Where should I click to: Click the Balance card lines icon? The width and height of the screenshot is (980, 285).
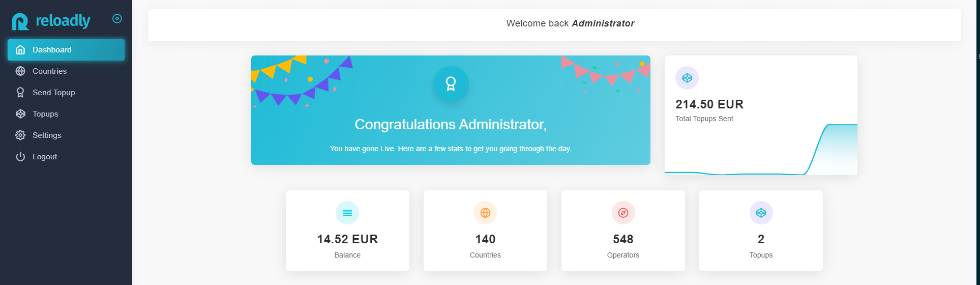coord(347,213)
